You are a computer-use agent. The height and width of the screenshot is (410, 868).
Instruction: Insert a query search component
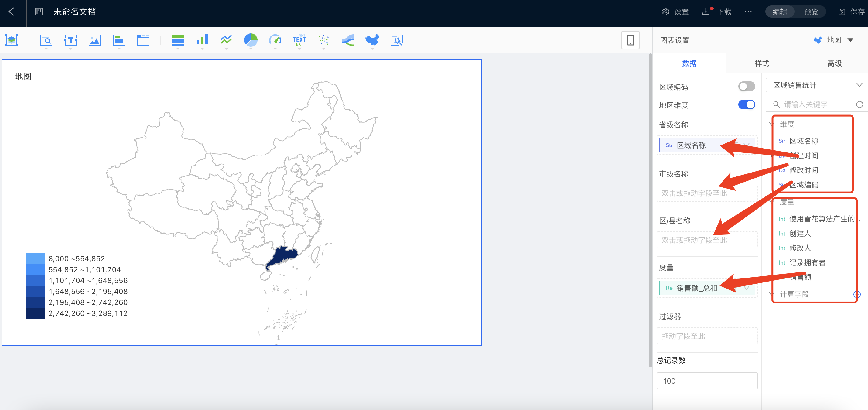click(46, 40)
